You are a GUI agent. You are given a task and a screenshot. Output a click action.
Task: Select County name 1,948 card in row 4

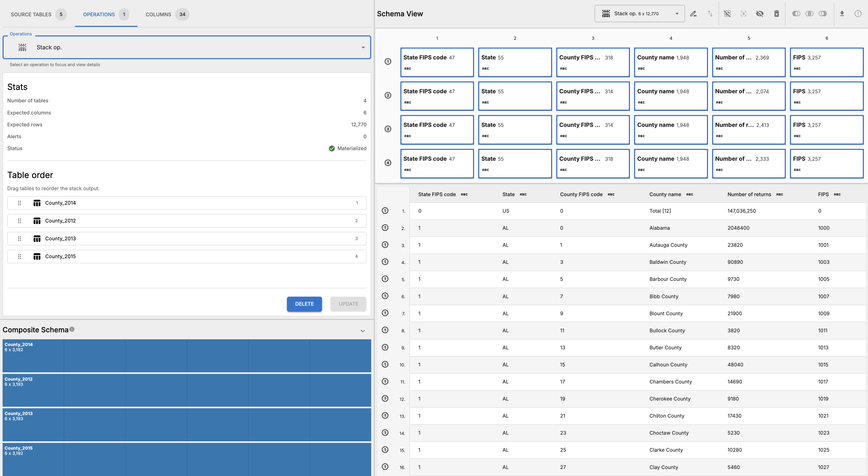coord(671,163)
